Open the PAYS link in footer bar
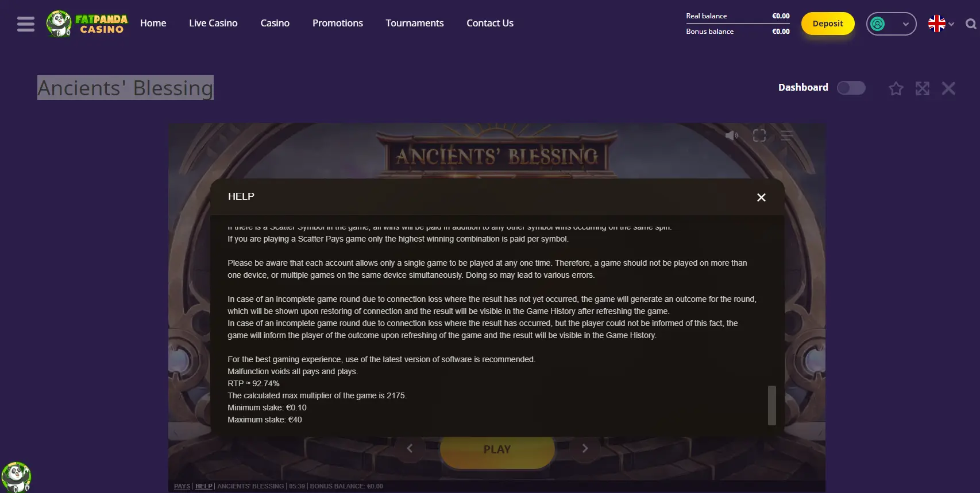Screen dimensions: 980x493 click(182, 486)
